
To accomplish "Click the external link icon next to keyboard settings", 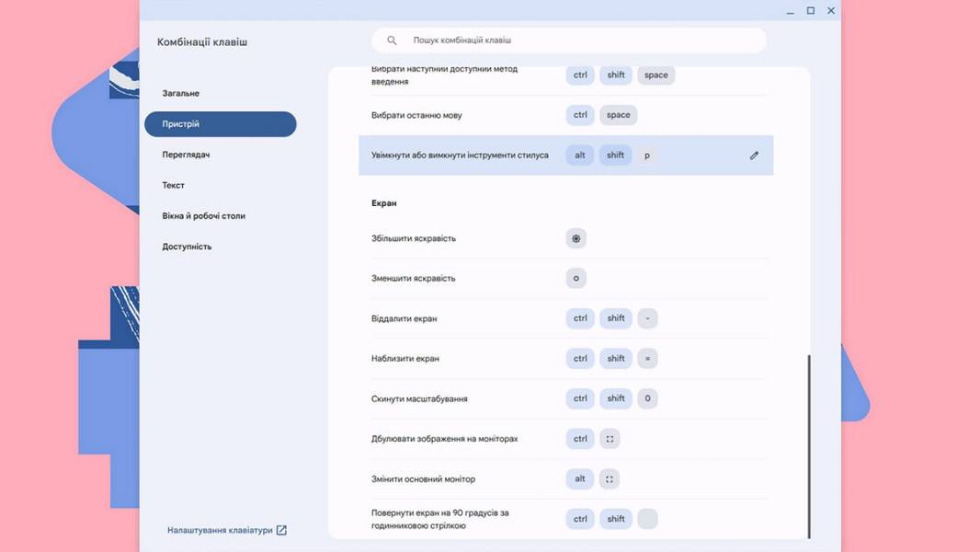I will [281, 530].
